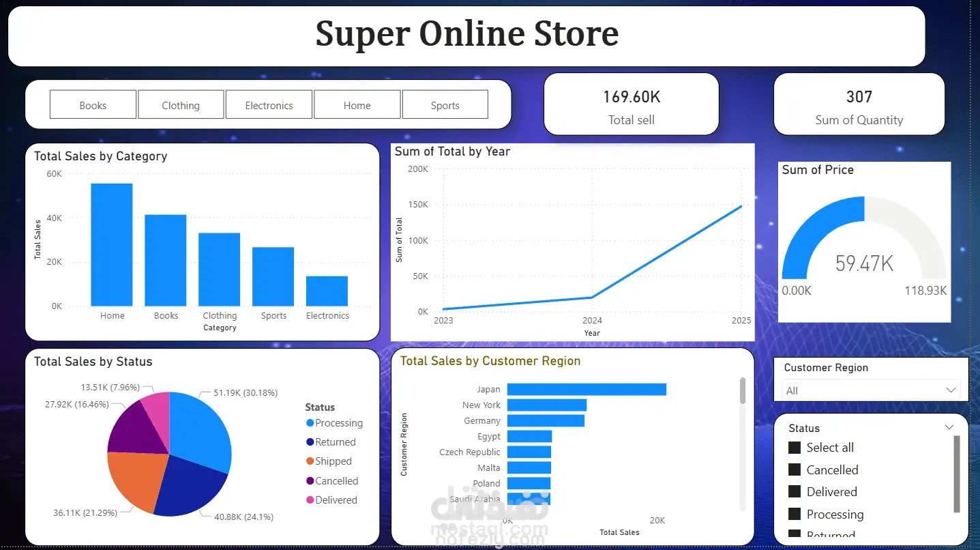This screenshot has height=550, width=980.
Task: Click the Japan bar in region chart
Action: [x=586, y=389]
